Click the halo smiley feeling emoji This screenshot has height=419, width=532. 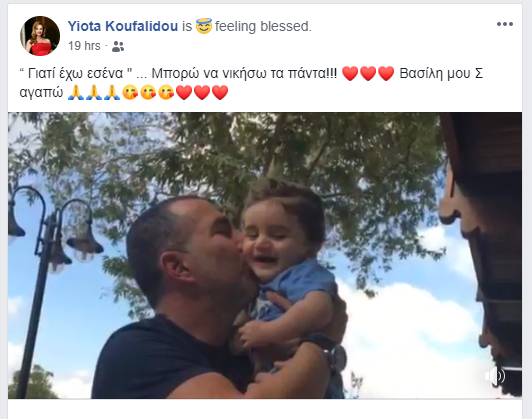point(204,26)
